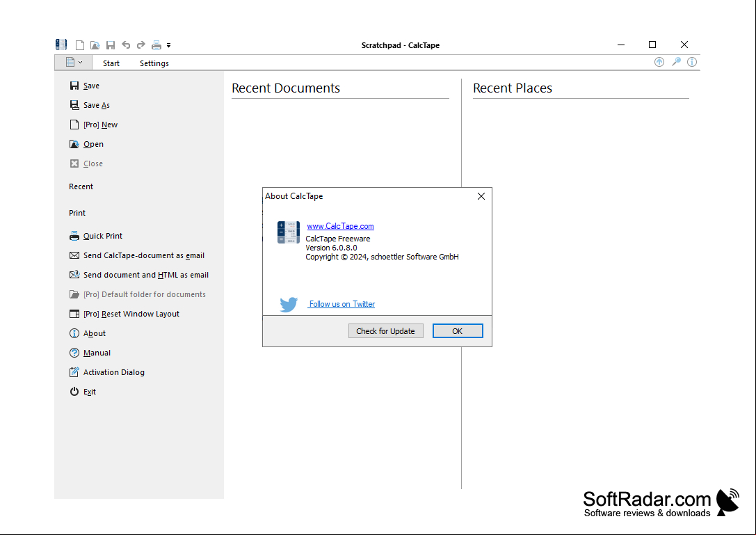This screenshot has width=756, height=535.
Task: Click the Save As floppy icon in menu
Action: pyautogui.click(x=74, y=105)
